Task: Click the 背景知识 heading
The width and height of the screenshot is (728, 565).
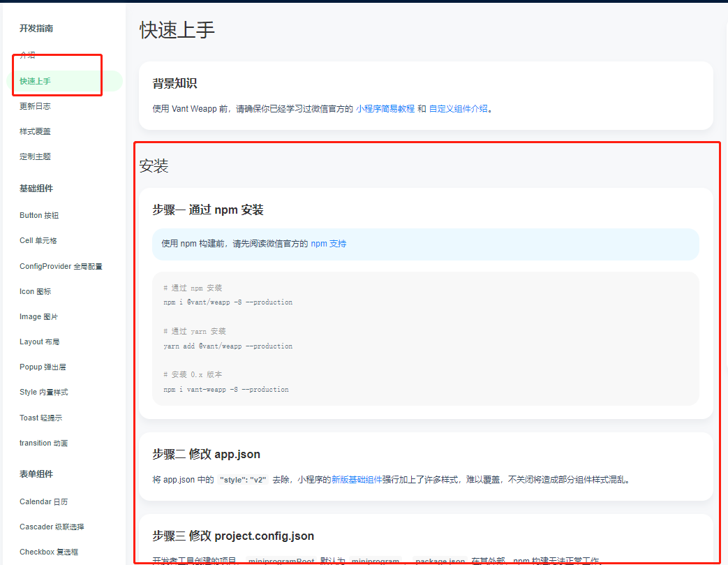Action: pyautogui.click(x=175, y=84)
